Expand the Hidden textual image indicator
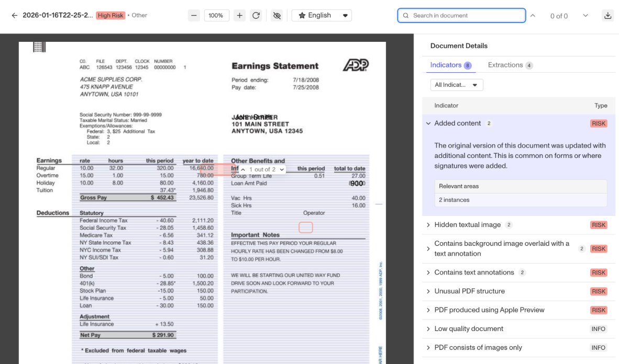 [x=428, y=225]
